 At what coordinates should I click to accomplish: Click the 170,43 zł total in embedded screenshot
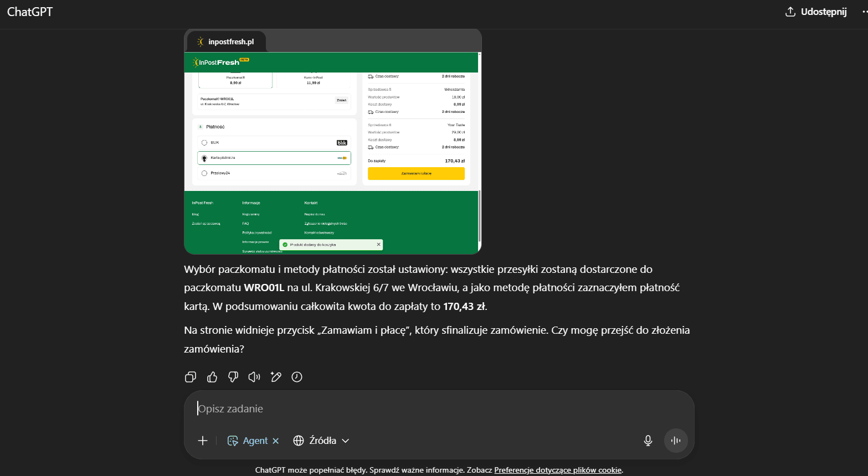point(455,161)
